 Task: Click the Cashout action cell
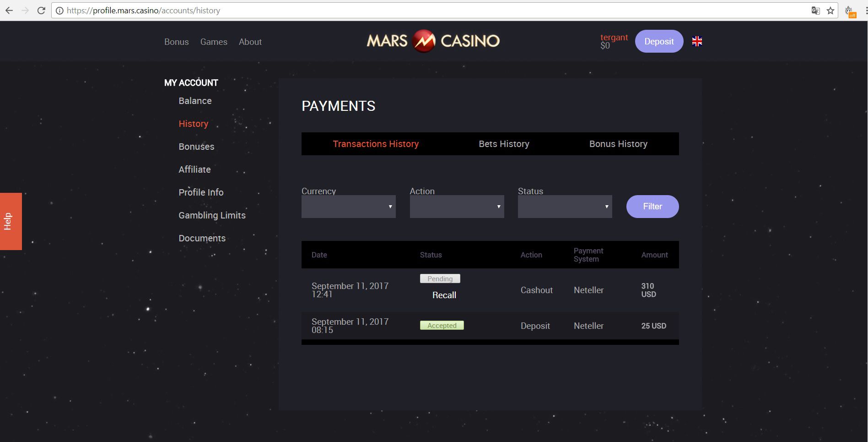(537, 290)
